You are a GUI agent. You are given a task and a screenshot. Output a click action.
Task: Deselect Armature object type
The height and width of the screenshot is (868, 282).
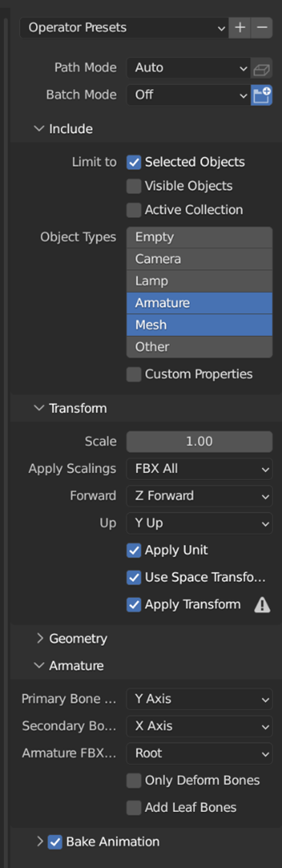point(200,304)
